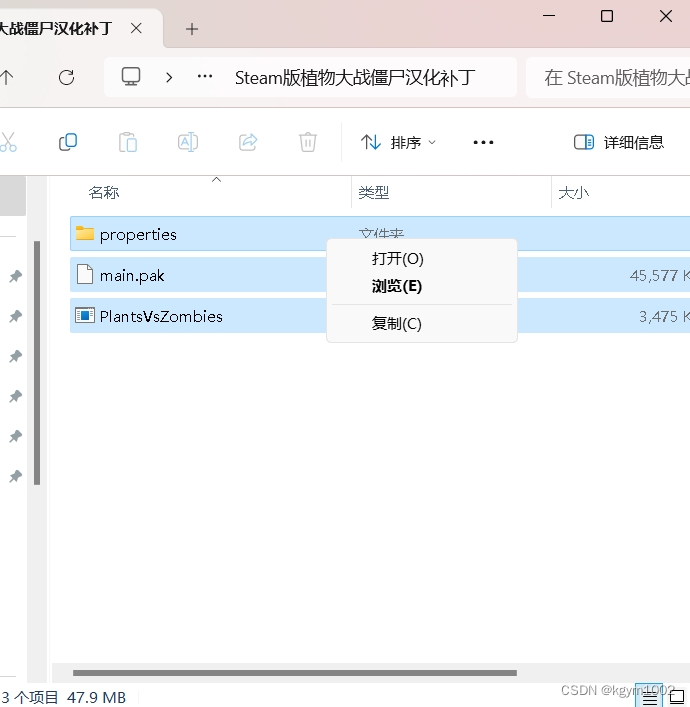Click the main.pak file icon
The width and height of the screenshot is (690, 707).
(x=85, y=274)
